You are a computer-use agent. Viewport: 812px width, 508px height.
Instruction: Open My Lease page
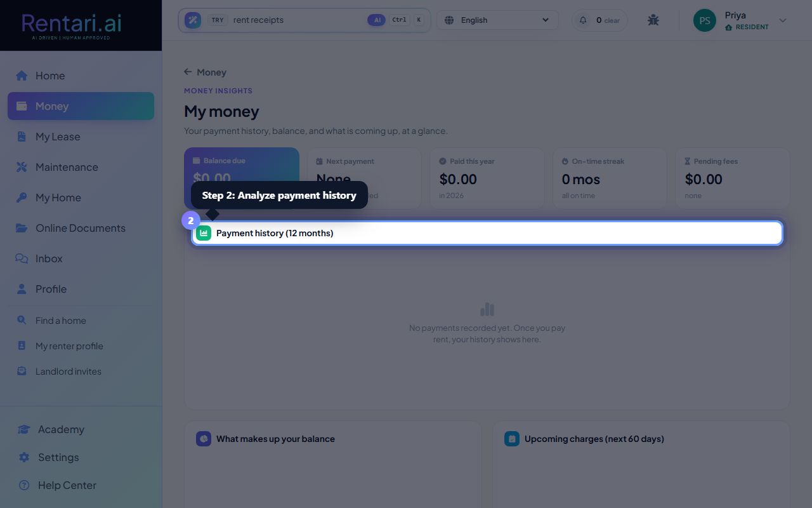81,137
